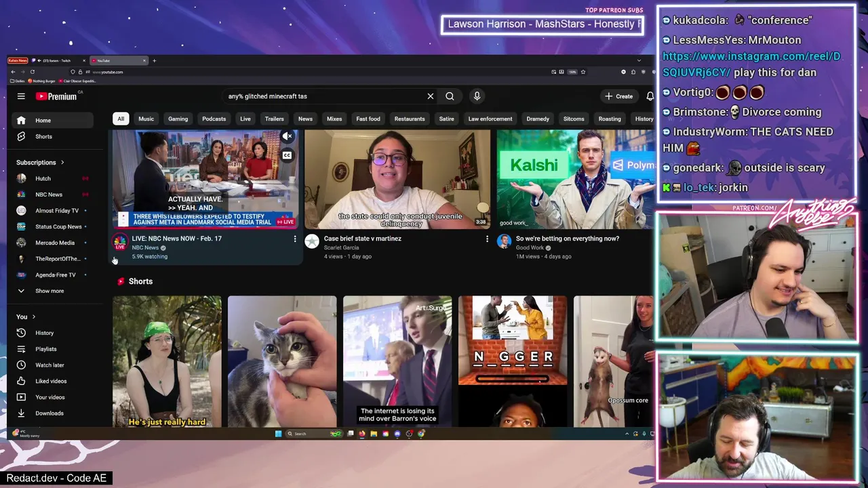Open Barron's voice Short thumbnail
Viewport: 868px width, 488px height.
click(397, 361)
